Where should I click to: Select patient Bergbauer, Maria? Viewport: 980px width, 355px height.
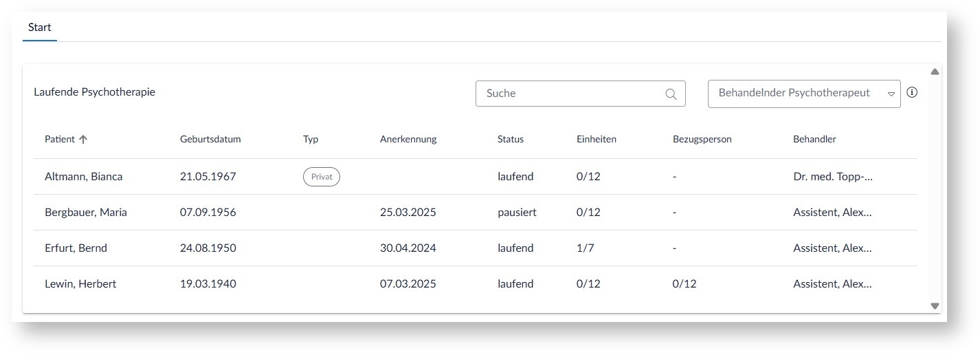(x=86, y=213)
